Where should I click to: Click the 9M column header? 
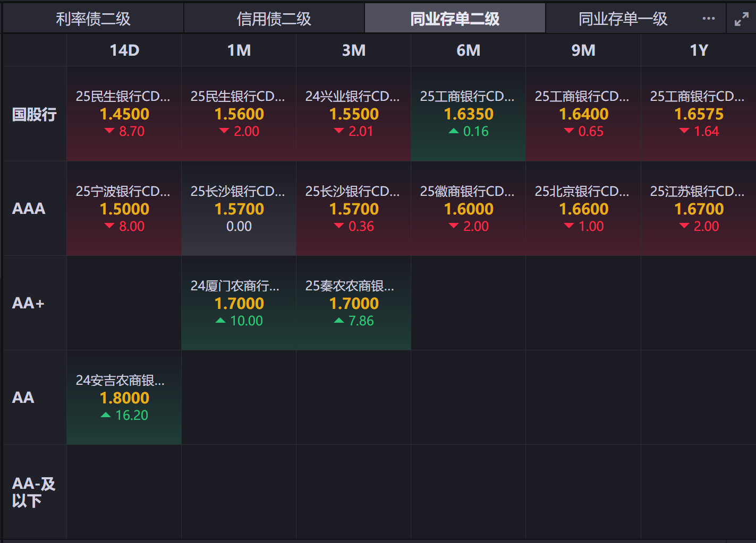[583, 50]
